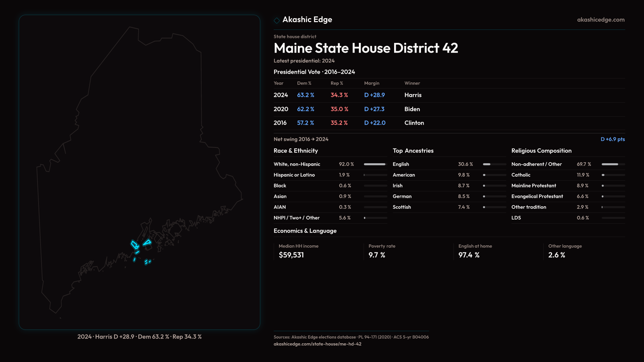Open the akashicedge.com link in header

(600, 20)
